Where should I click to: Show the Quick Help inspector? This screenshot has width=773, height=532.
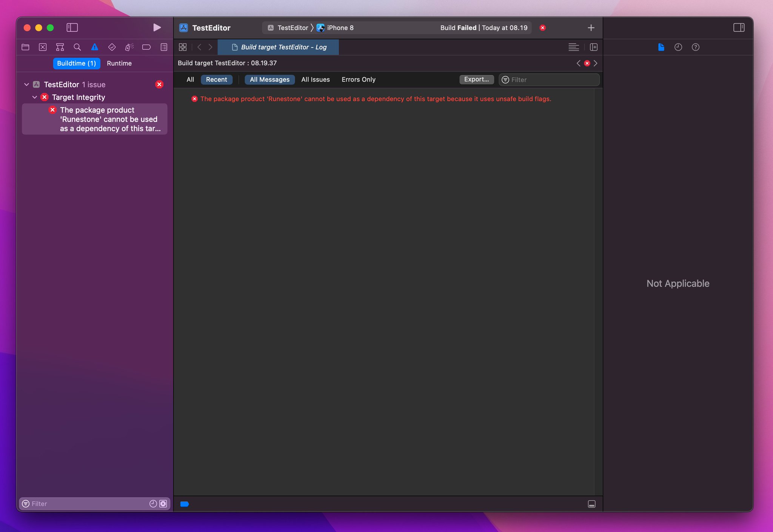point(695,47)
